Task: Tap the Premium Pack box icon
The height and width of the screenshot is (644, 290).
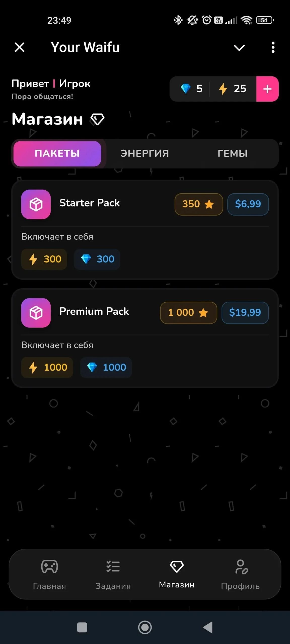Action: coord(36,313)
